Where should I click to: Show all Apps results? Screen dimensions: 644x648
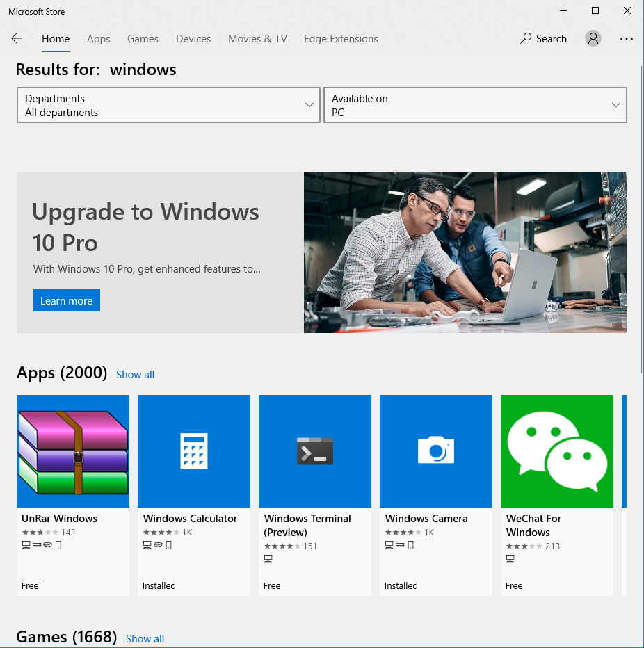point(135,375)
